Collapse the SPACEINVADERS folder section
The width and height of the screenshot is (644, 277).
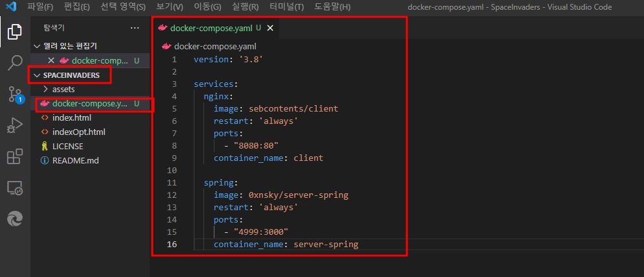(x=38, y=76)
